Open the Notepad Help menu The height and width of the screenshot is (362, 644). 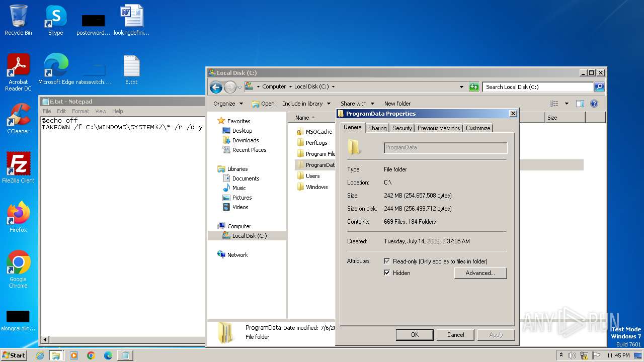(117, 111)
